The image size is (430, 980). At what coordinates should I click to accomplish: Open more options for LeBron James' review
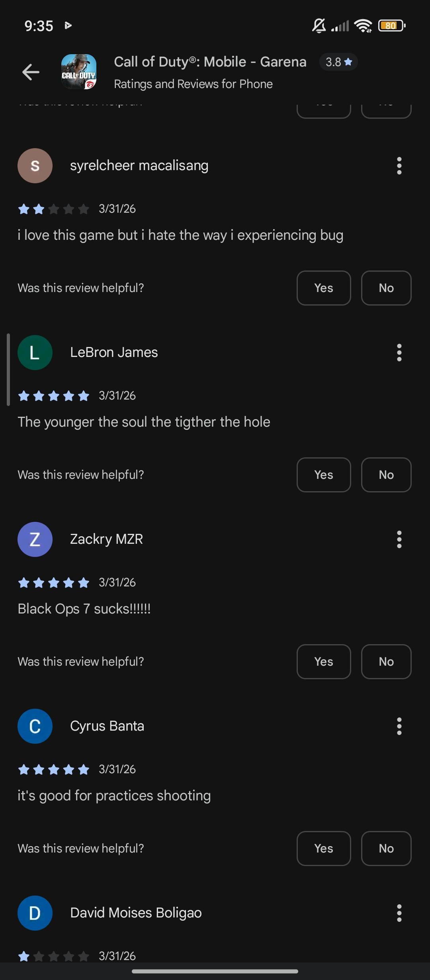[399, 353]
